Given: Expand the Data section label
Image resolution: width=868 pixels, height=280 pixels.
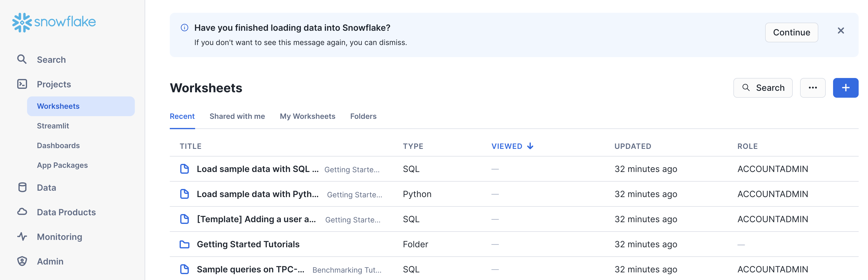Looking at the screenshot, I should click(x=46, y=188).
